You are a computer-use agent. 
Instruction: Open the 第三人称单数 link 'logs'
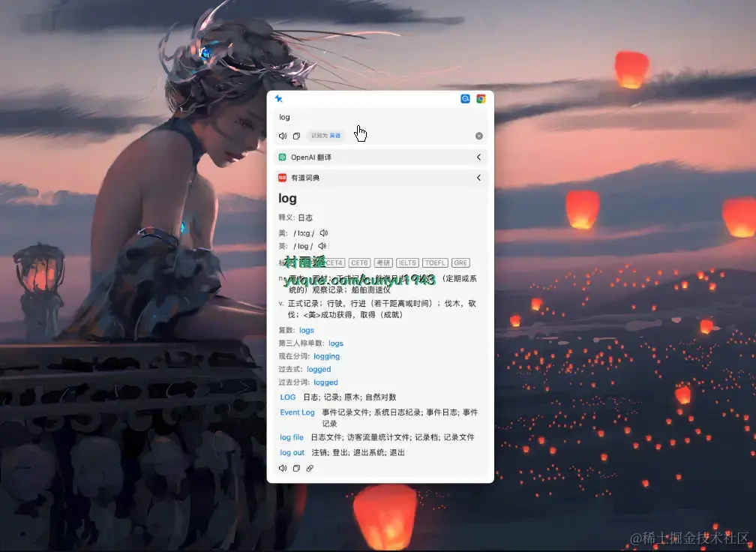click(336, 343)
